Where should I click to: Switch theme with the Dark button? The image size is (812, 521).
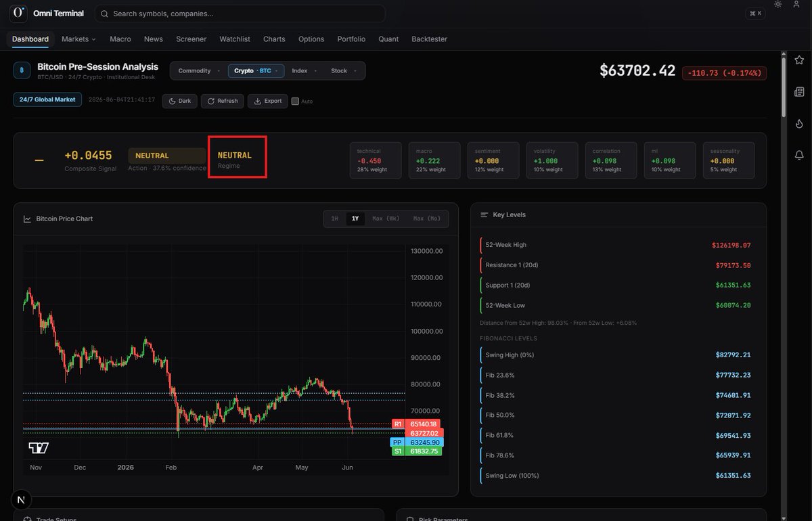pos(179,101)
